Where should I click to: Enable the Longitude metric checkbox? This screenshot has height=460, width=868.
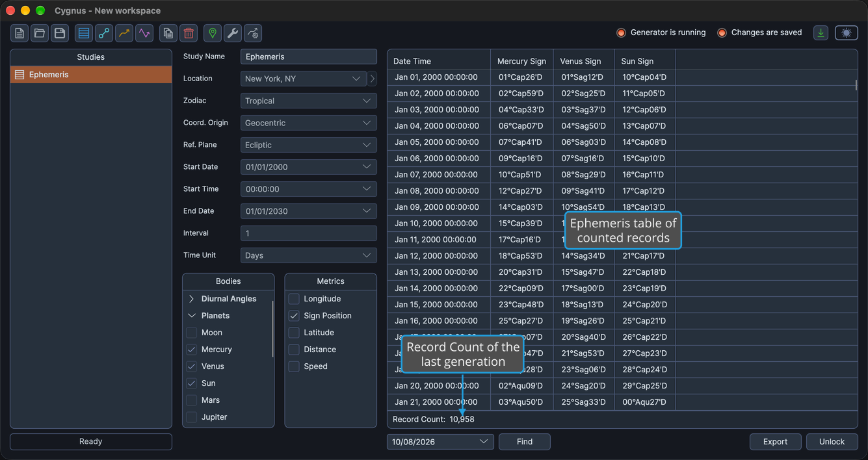click(294, 299)
